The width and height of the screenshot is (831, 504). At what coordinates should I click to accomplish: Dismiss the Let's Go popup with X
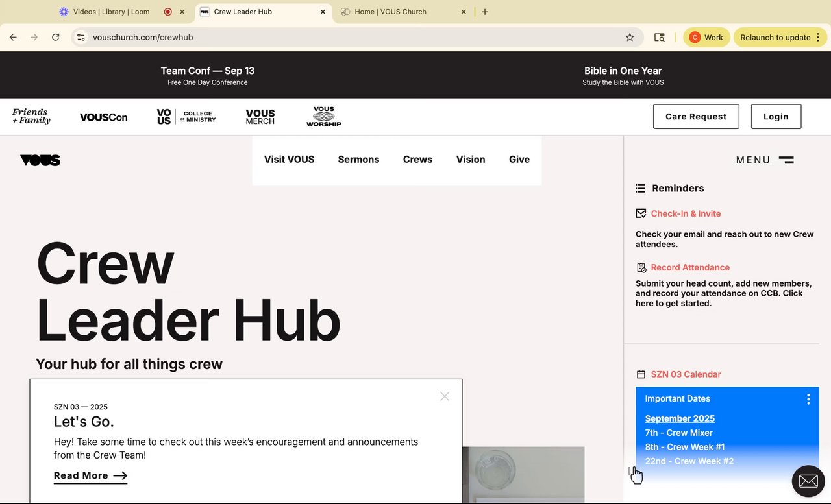click(x=445, y=396)
